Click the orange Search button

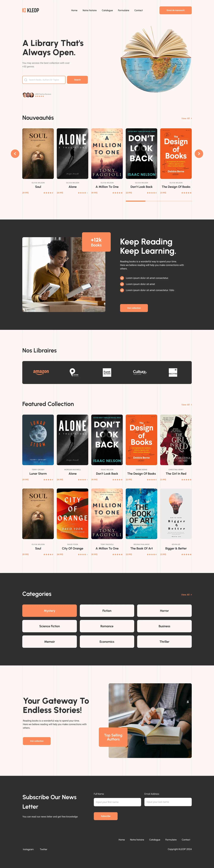[77, 80]
